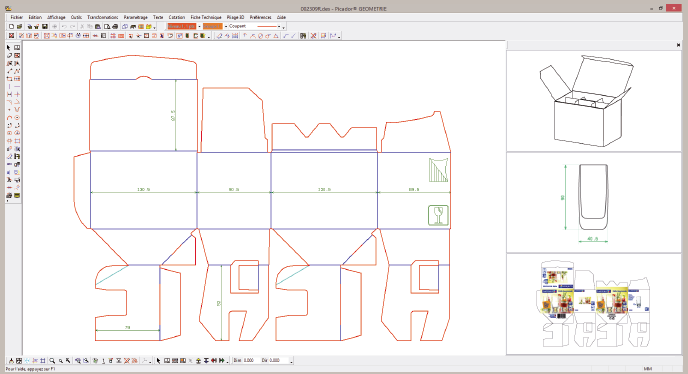
Task: Click the status bar help text
Action: 31,369
